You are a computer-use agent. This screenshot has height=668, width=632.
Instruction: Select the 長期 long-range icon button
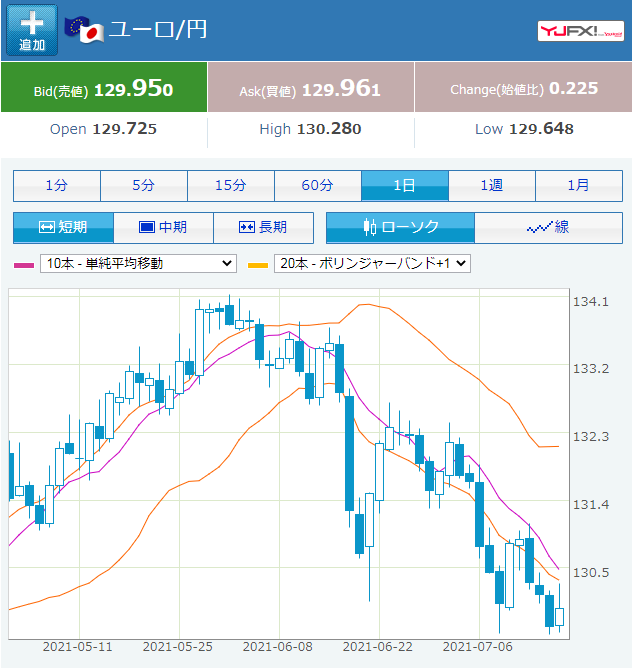[264, 227]
